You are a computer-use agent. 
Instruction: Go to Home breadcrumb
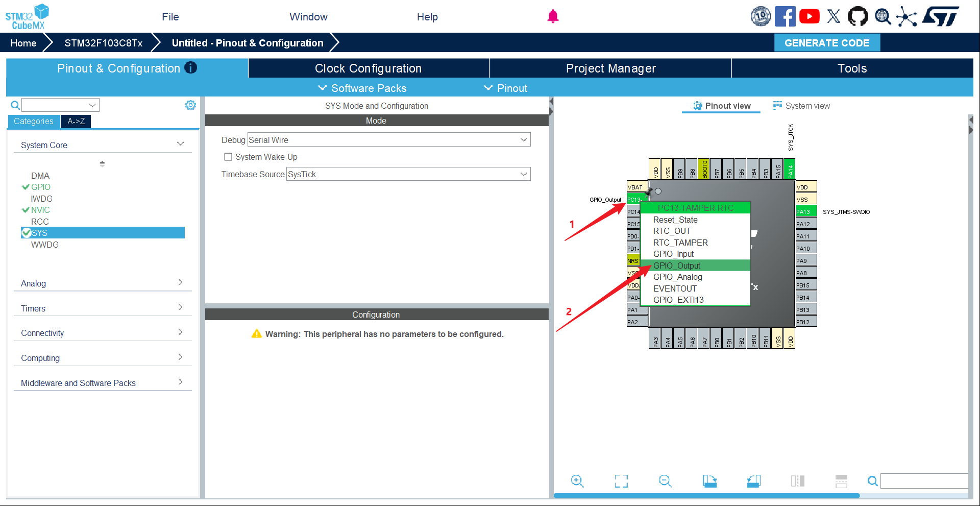point(23,43)
